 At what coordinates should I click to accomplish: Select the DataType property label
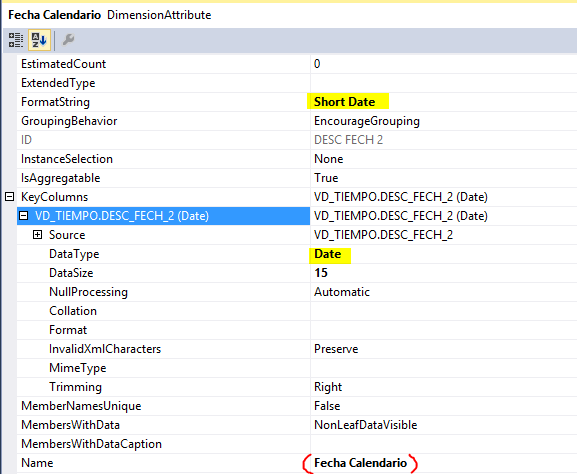point(74,254)
